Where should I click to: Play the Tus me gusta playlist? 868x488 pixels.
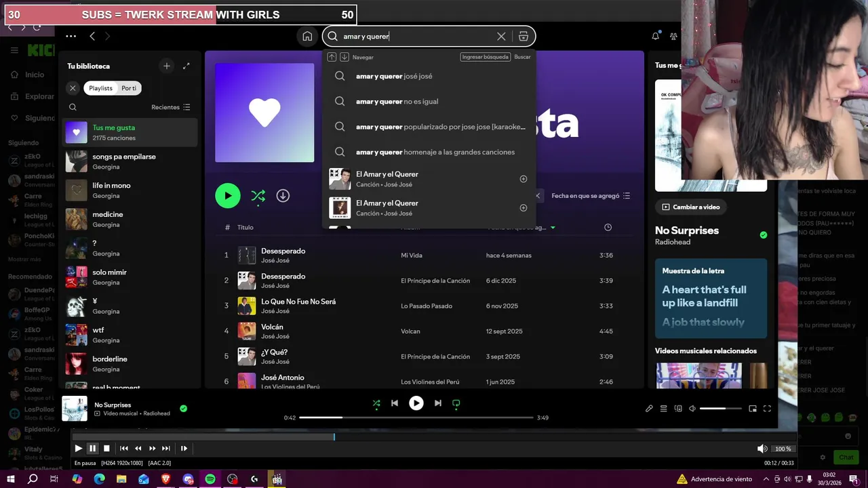[x=228, y=196]
